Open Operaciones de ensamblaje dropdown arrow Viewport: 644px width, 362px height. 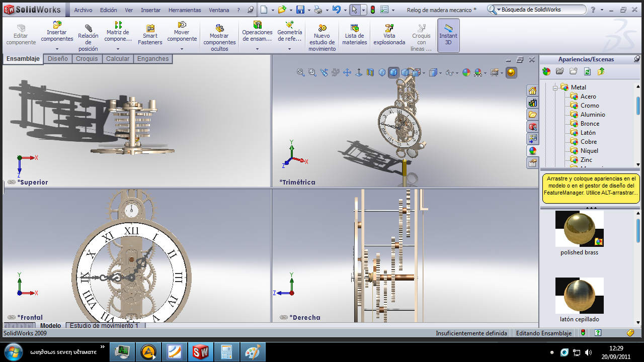coord(257,49)
